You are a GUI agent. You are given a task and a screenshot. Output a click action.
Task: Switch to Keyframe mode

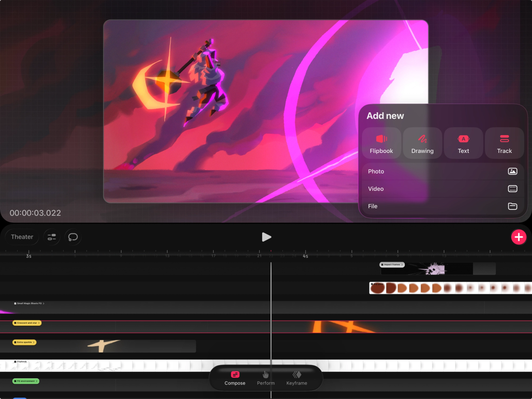(296, 379)
